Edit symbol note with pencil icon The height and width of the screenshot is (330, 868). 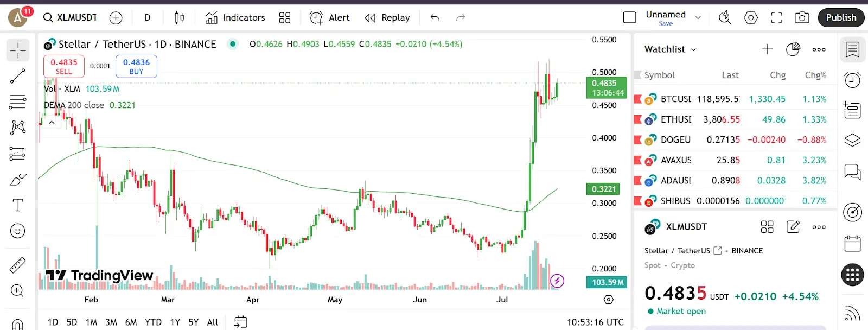click(x=793, y=227)
